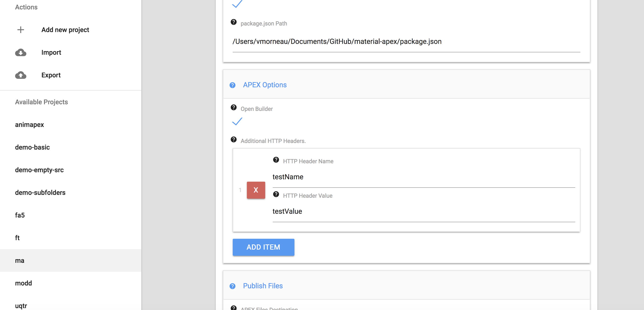644x310 pixels.
Task: Click the Import cloud download icon
Action: [21, 53]
